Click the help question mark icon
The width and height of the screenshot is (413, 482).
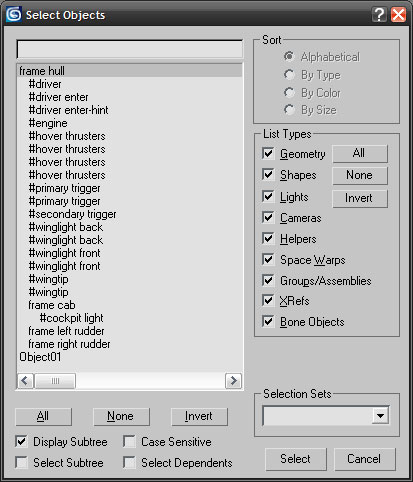coord(379,15)
